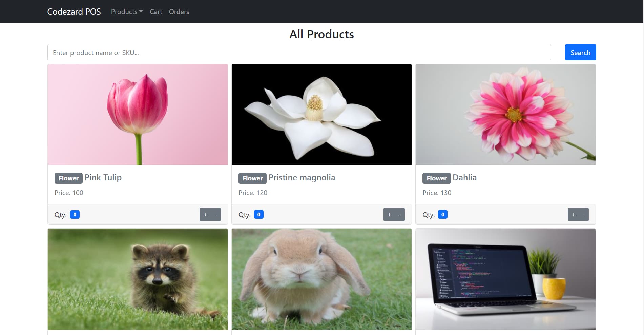
Task: Open the laptop product image
Action: [x=505, y=279]
